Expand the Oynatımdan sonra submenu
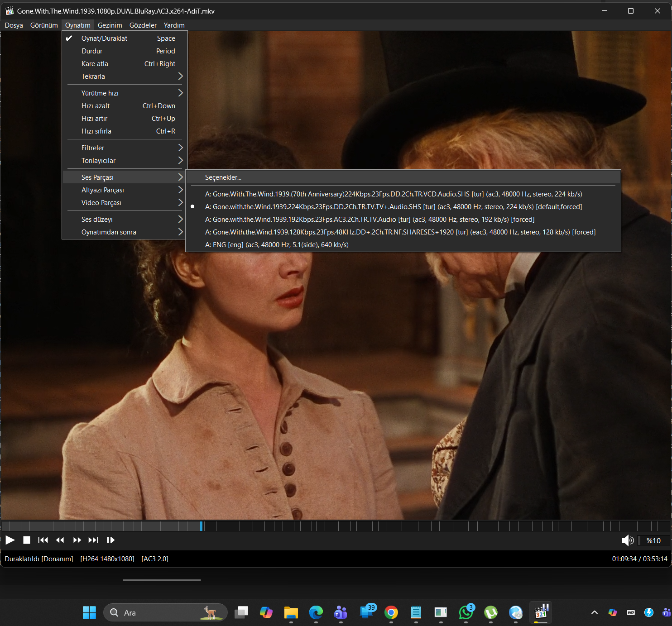 [125, 232]
